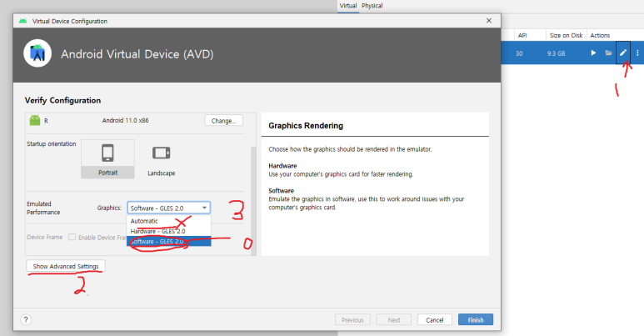Click the disabled Previous button
This screenshot has width=644, height=336.
point(352,319)
